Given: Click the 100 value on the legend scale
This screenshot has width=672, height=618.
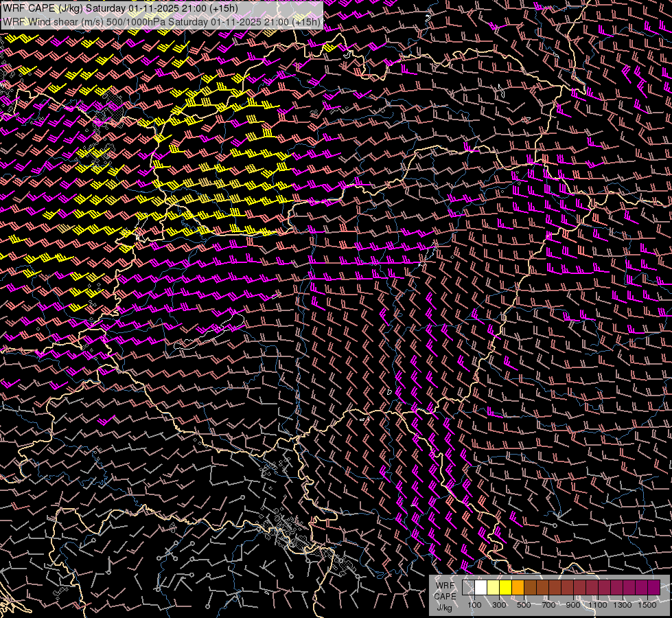Looking at the screenshot, I should [474, 605].
